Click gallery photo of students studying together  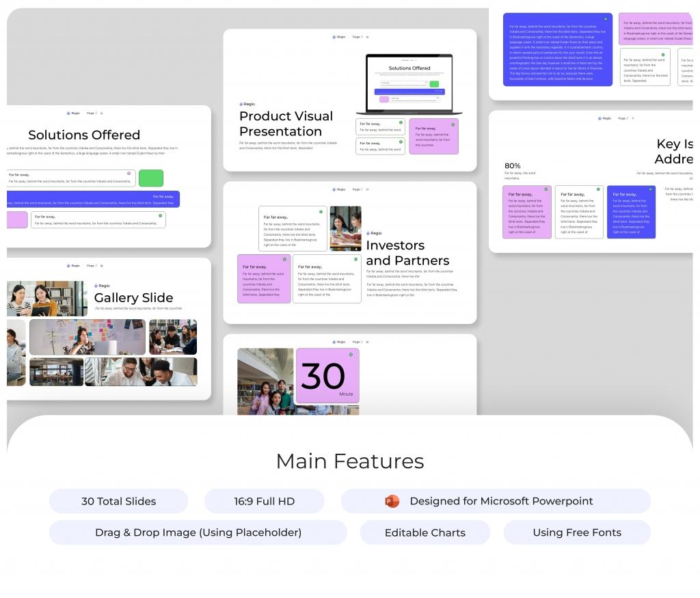coord(173,337)
